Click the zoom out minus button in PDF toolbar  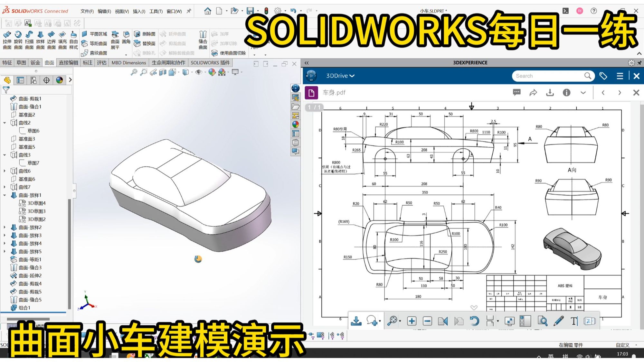(x=427, y=321)
